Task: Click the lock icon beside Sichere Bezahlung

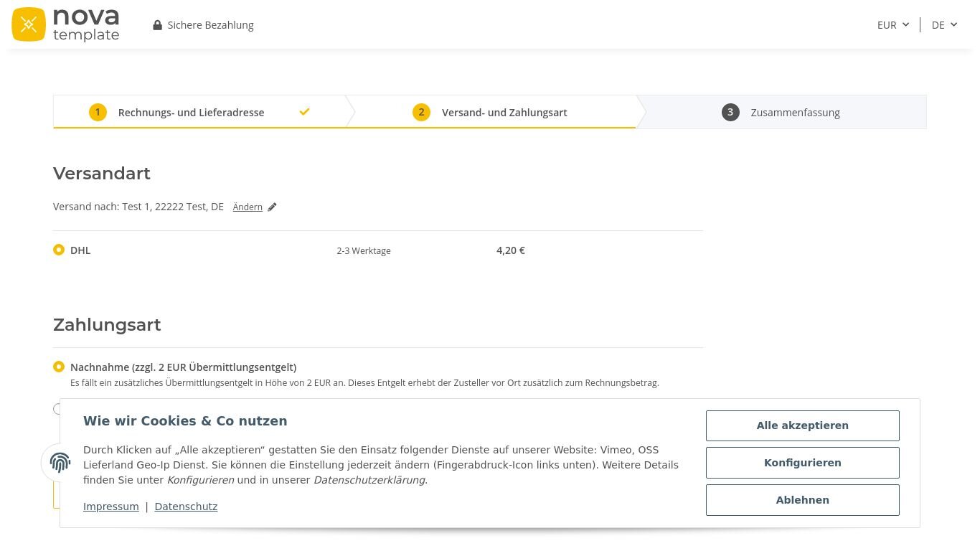Action: tap(158, 25)
